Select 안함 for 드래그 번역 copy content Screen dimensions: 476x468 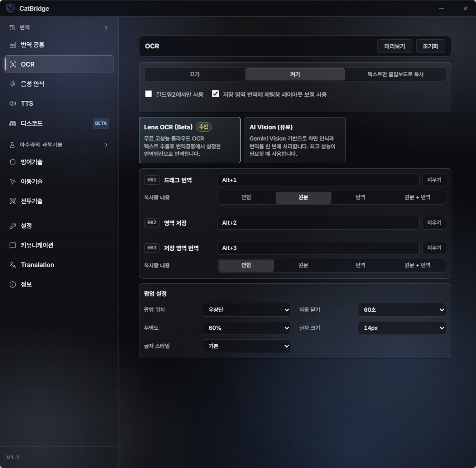246,198
